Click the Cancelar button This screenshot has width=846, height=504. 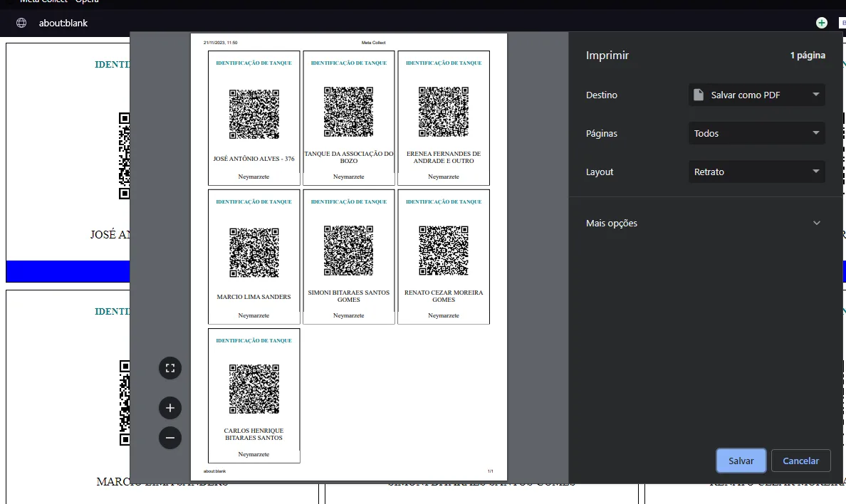point(800,461)
